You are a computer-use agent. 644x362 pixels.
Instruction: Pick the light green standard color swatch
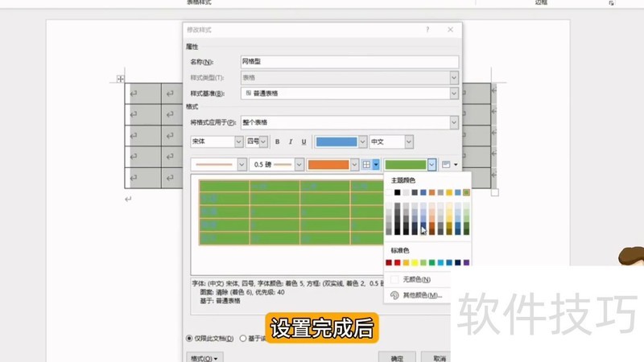point(423,263)
